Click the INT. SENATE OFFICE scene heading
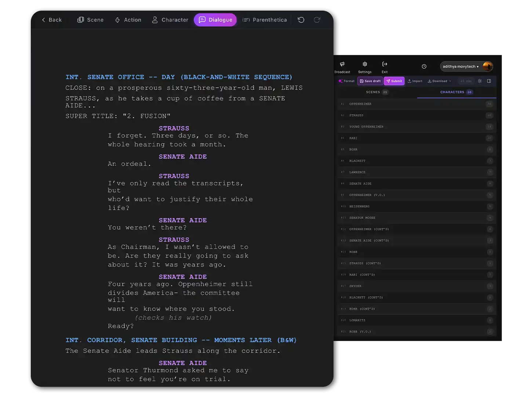 [179, 77]
